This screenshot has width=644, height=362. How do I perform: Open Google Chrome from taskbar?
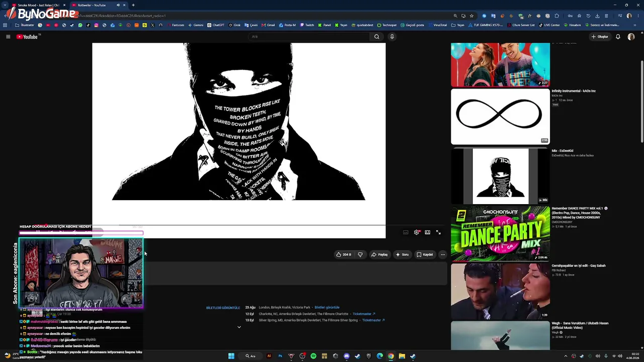click(391, 356)
